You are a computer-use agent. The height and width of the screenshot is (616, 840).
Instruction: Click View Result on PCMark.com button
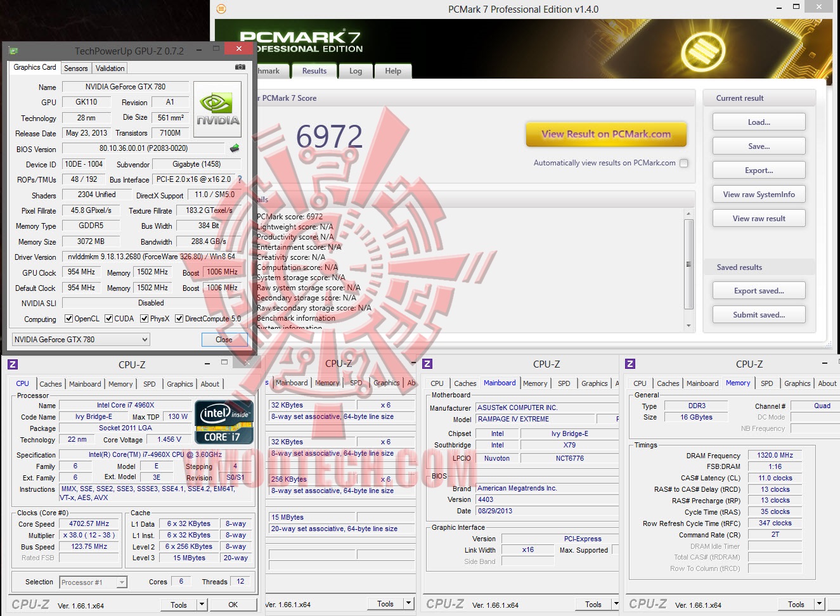[606, 134]
